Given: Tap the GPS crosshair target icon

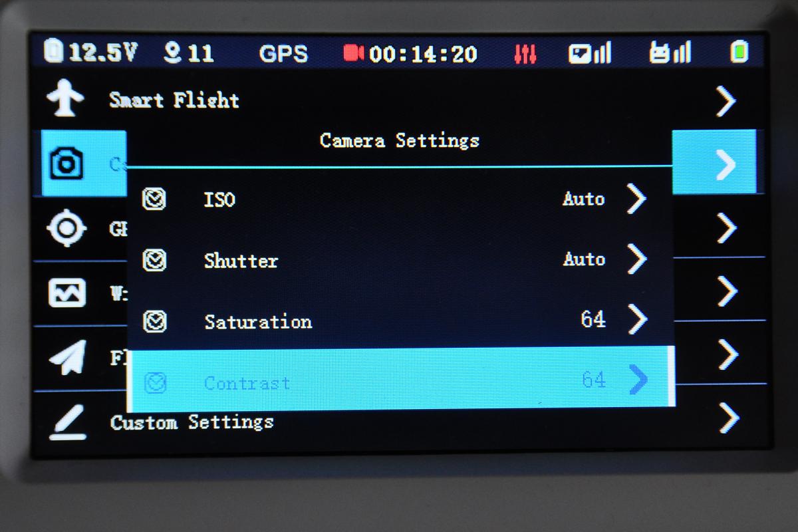Looking at the screenshot, I should click(66, 228).
